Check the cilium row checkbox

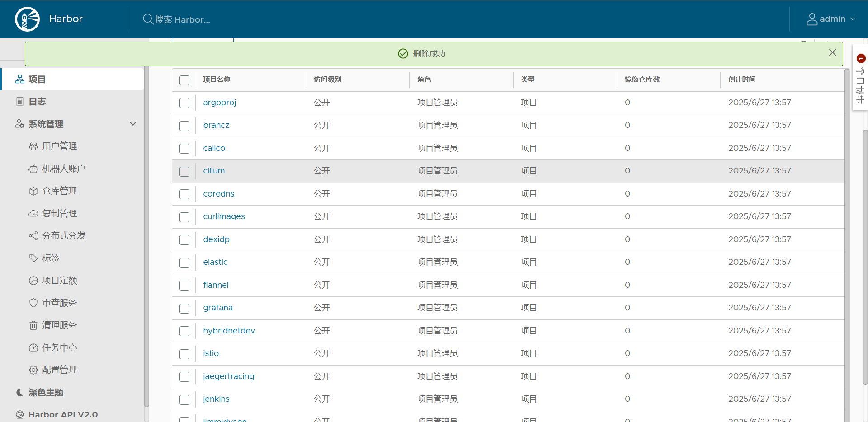(184, 172)
